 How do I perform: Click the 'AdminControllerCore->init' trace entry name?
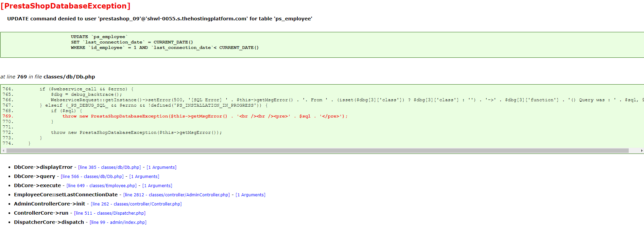click(x=50, y=204)
